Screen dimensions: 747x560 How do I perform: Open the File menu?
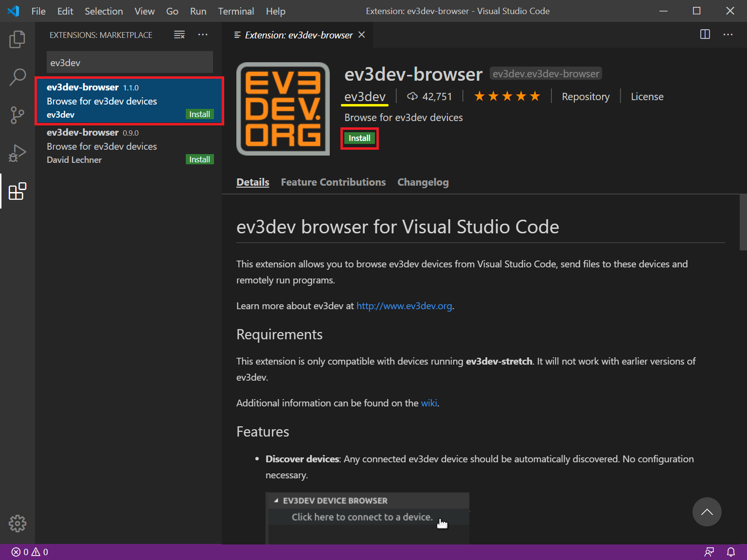(x=38, y=11)
